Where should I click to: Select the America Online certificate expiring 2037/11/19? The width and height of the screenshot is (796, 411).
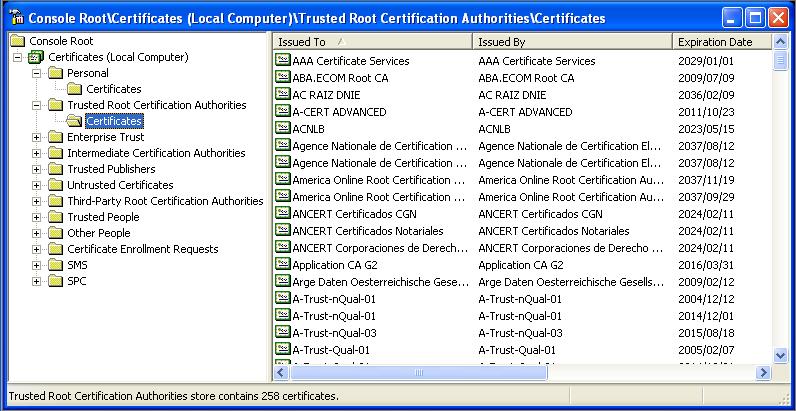(x=379, y=180)
